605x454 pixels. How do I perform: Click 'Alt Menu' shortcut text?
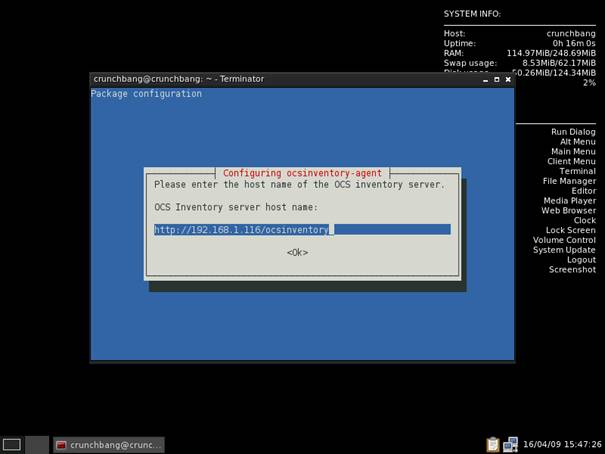(578, 142)
